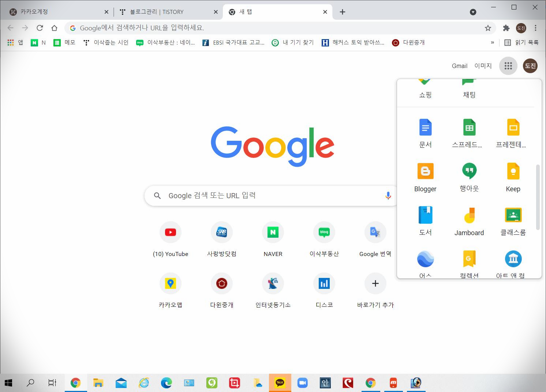Open 인터넷등기소 shortcut tile
This screenshot has height=392, width=546.
click(273, 291)
